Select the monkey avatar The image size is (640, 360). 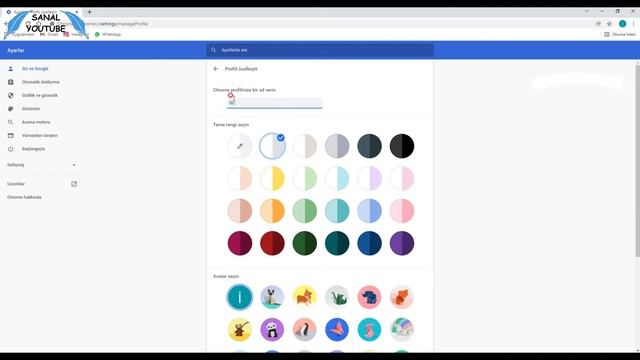pyautogui.click(x=240, y=329)
